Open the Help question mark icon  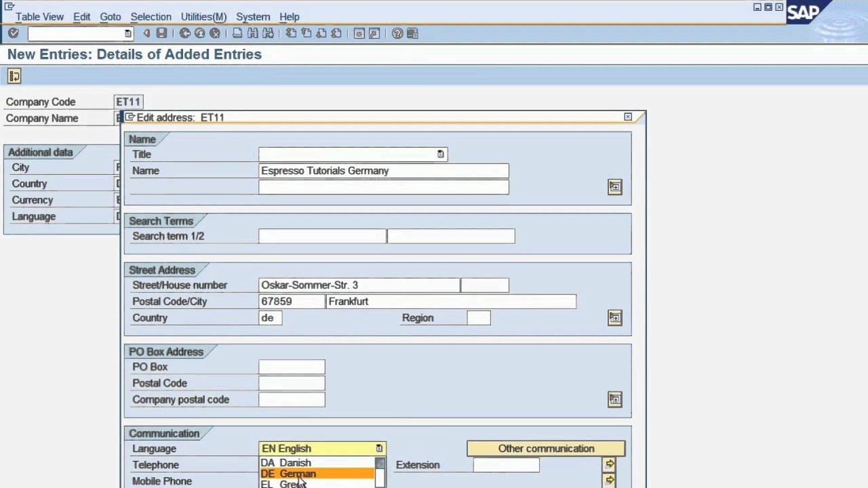[x=397, y=33]
